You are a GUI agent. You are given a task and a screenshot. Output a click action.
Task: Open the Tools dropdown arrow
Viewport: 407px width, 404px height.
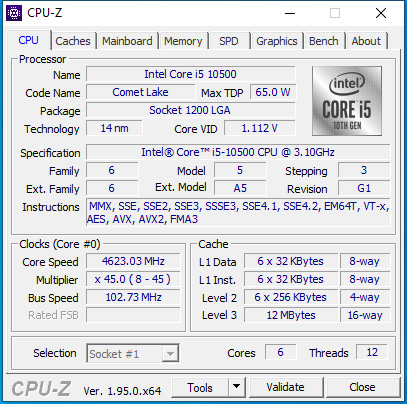click(x=237, y=387)
